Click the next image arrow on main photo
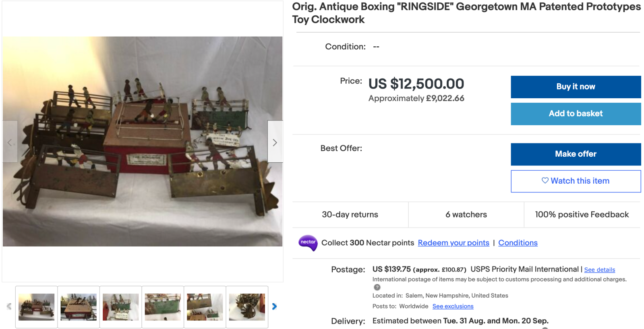The height and width of the screenshot is (329, 644). tap(275, 142)
